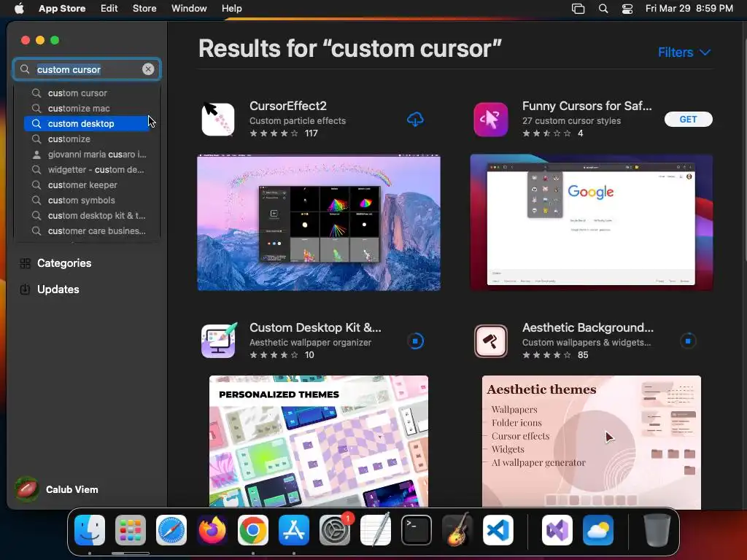Open Funny Cursors screenshot preview
This screenshot has width=747, height=560.
pyautogui.click(x=591, y=222)
